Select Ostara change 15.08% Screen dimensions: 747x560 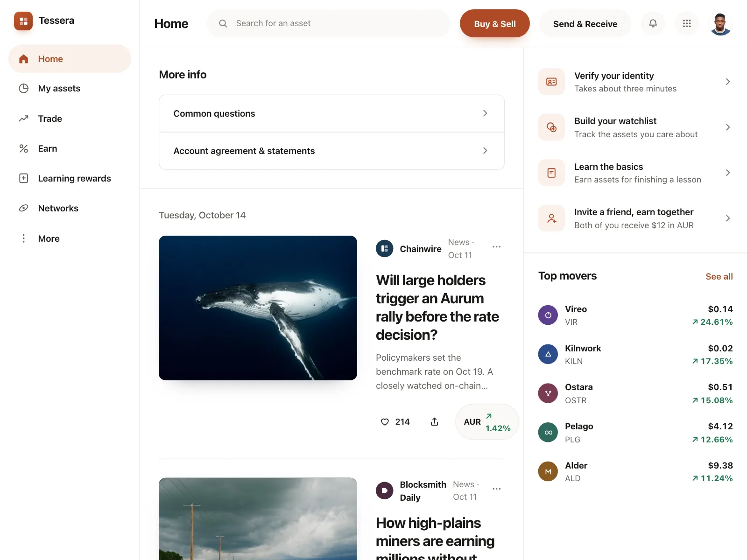(x=712, y=400)
